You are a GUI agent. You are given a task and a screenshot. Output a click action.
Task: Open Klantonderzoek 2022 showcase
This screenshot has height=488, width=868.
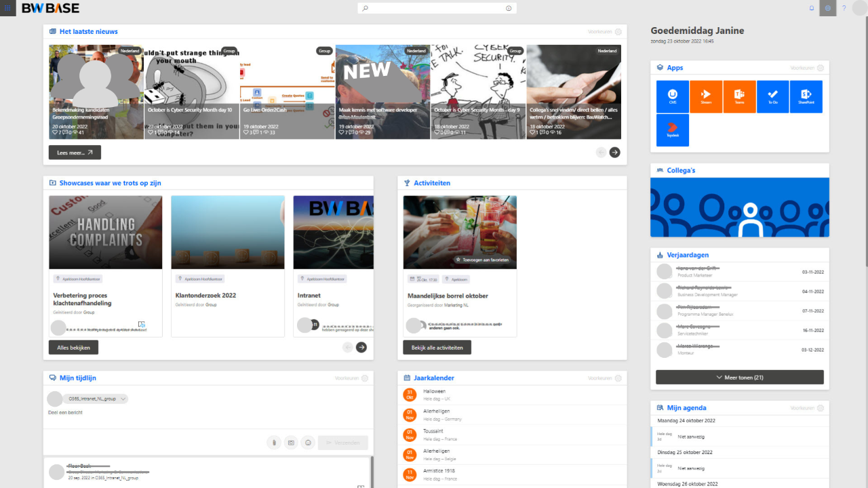[x=228, y=266]
